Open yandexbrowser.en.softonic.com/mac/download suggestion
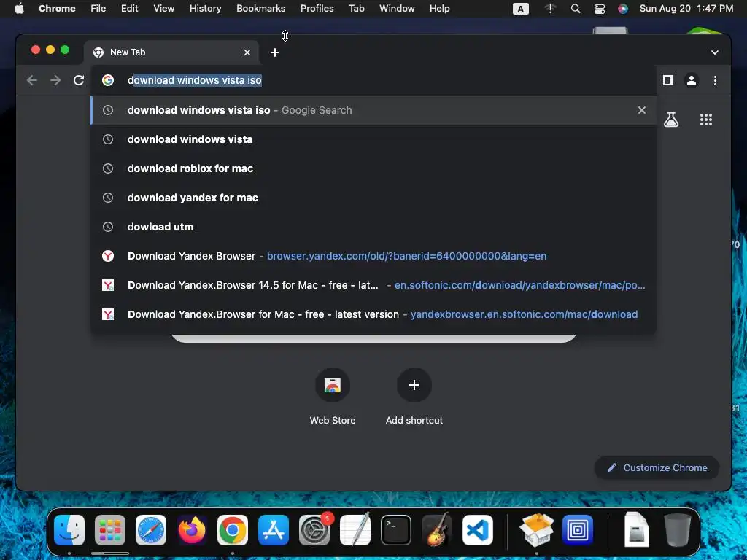This screenshot has width=747, height=560. [373, 314]
